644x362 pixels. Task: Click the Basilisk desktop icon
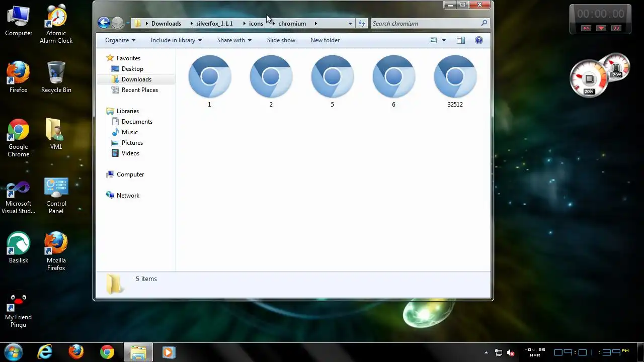point(19,247)
